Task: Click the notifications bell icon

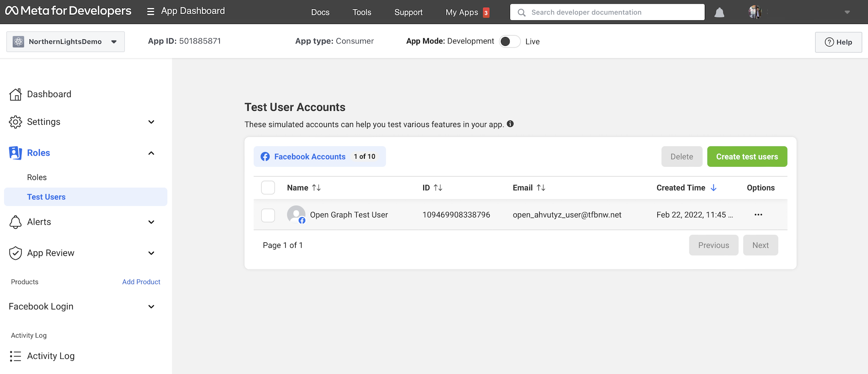Action: coord(719,13)
